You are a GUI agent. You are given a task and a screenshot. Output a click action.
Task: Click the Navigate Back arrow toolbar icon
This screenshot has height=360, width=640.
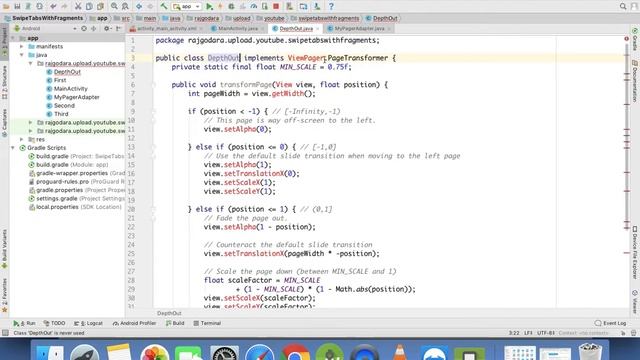[x=139, y=6]
